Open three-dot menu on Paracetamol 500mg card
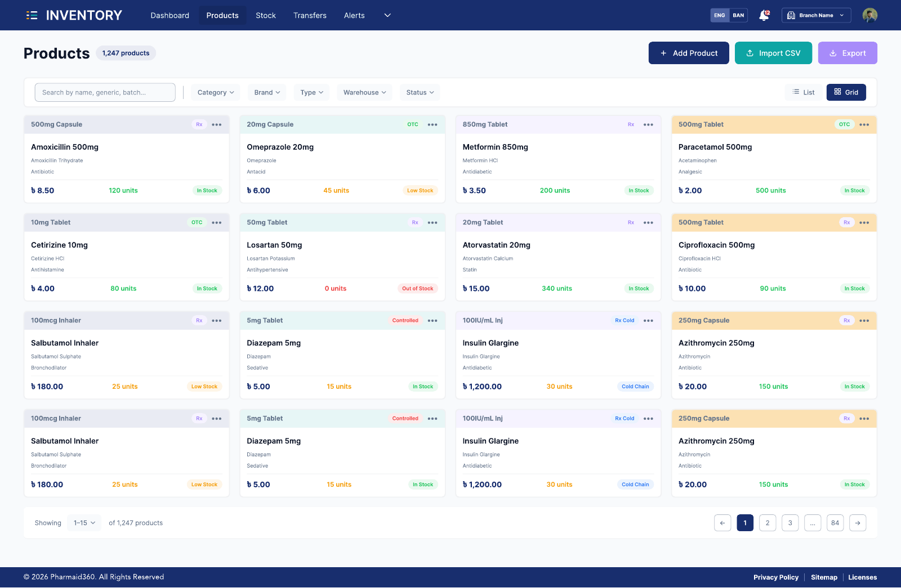The width and height of the screenshot is (901, 588). click(x=864, y=125)
